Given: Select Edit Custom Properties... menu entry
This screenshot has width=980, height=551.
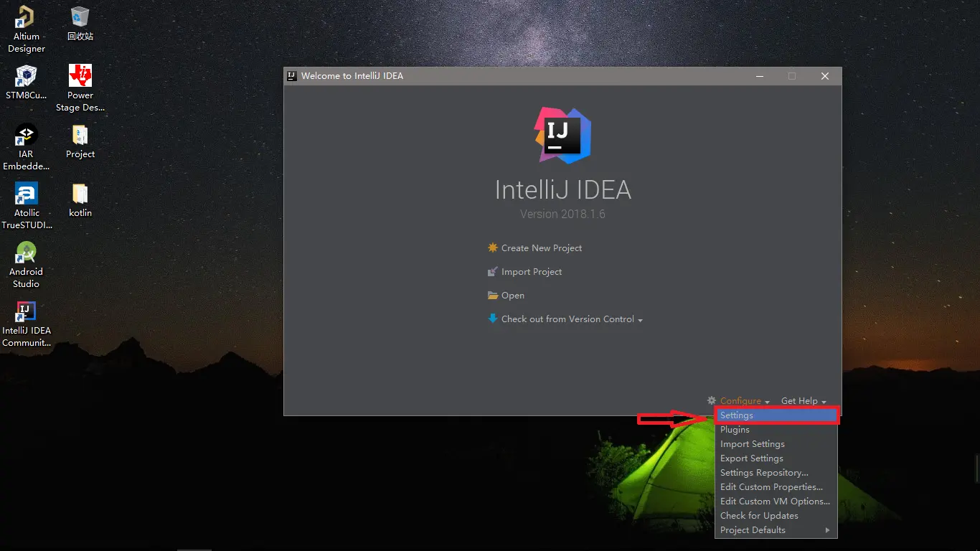Looking at the screenshot, I should click(776, 487).
